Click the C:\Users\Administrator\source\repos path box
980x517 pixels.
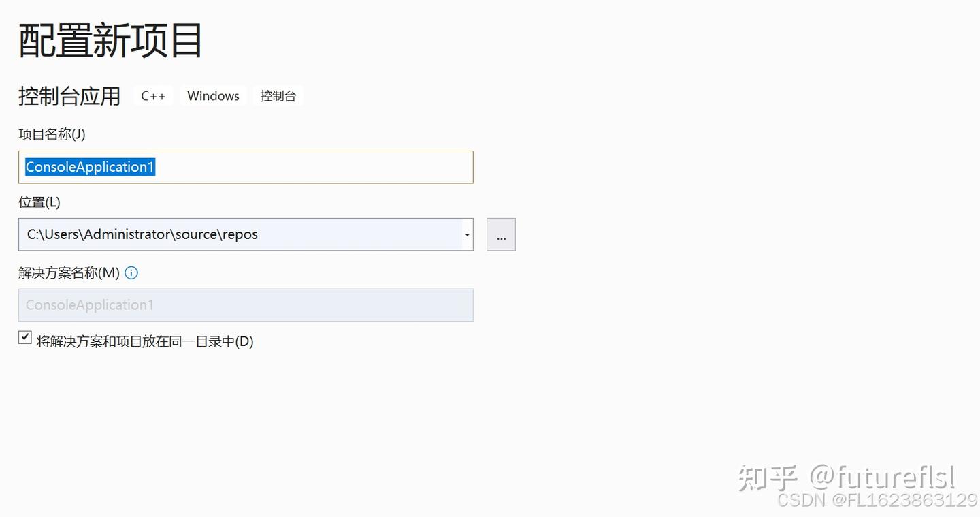point(238,235)
